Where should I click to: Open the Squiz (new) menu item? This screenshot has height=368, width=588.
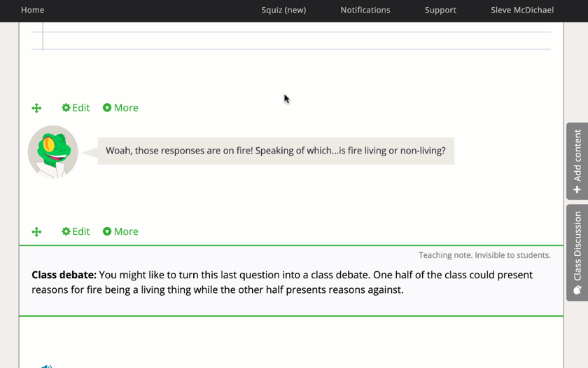[x=283, y=10]
